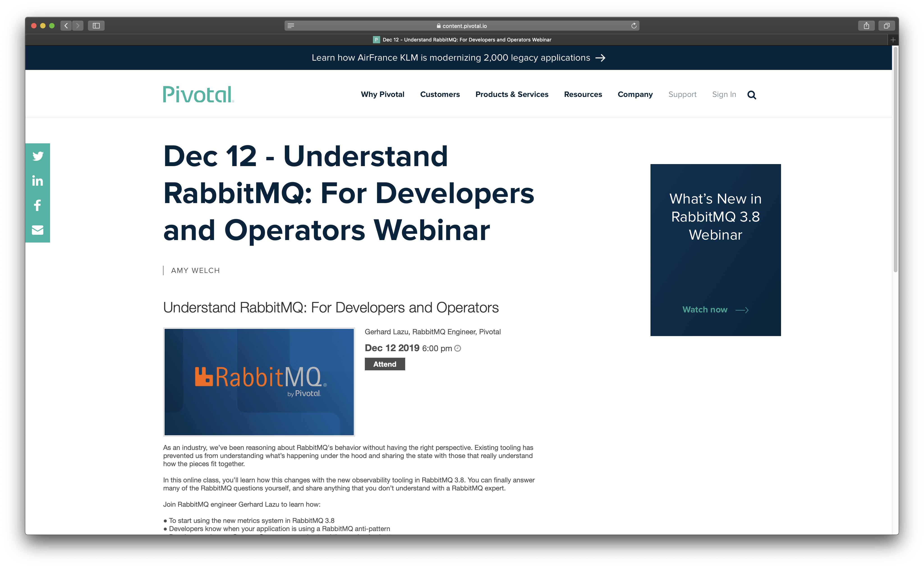
Task: Open site search magnifier icon
Action: tap(752, 95)
